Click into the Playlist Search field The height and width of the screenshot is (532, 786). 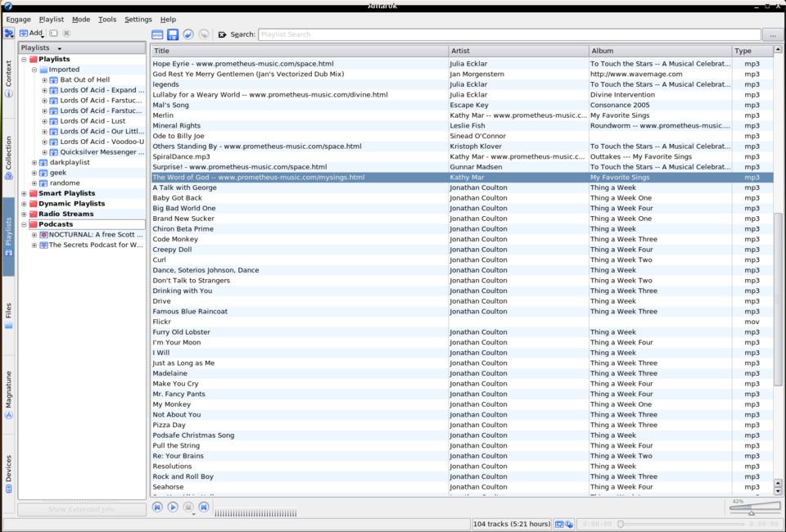coord(508,34)
